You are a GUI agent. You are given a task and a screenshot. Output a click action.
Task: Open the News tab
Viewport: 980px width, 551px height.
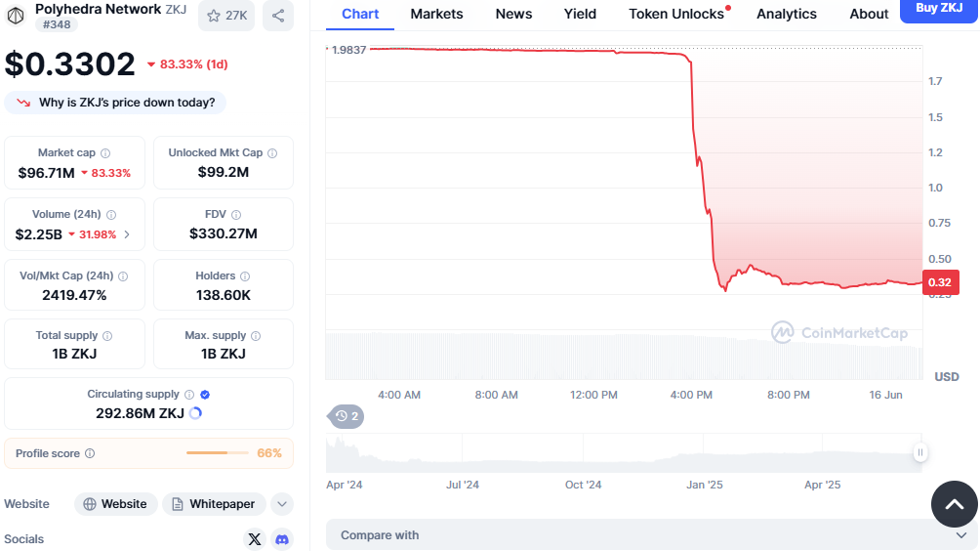click(x=513, y=15)
